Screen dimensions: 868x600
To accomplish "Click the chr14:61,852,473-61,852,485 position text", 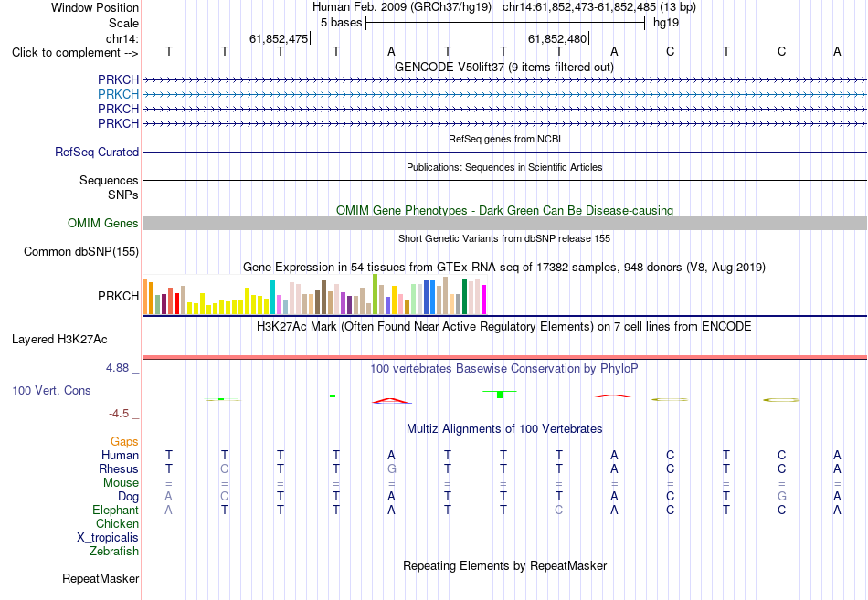I will coord(579,7).
